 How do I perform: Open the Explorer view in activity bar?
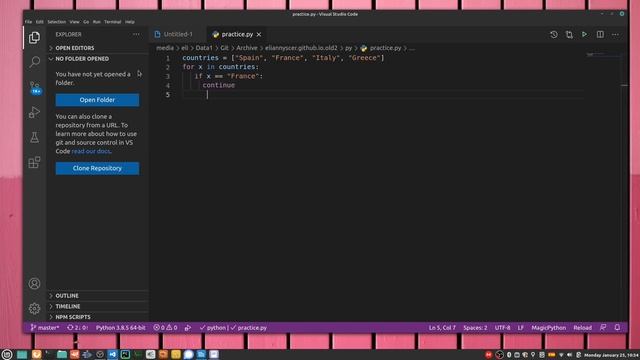tap(34, 38)
